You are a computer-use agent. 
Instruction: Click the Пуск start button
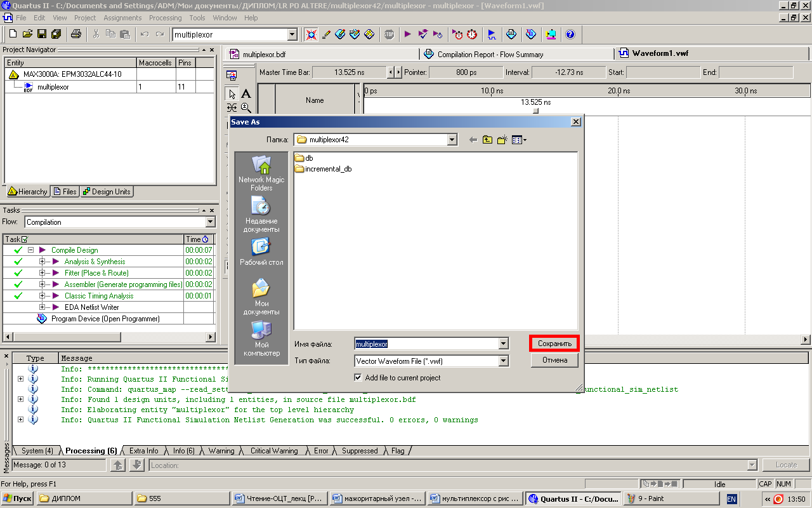pos(17,498)
